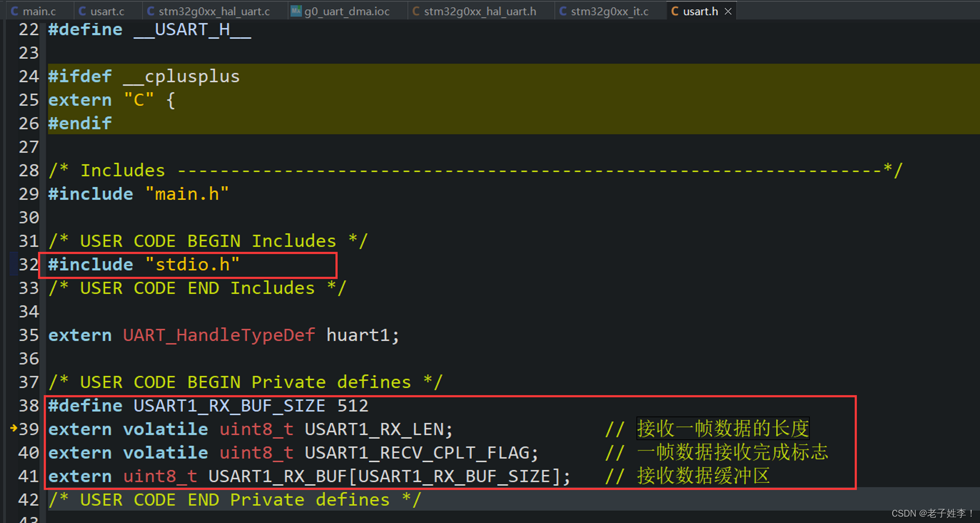Click USER CODE END Private defines comment
Viewport: 980px width, 523px height.
click(x=234, y=499)
